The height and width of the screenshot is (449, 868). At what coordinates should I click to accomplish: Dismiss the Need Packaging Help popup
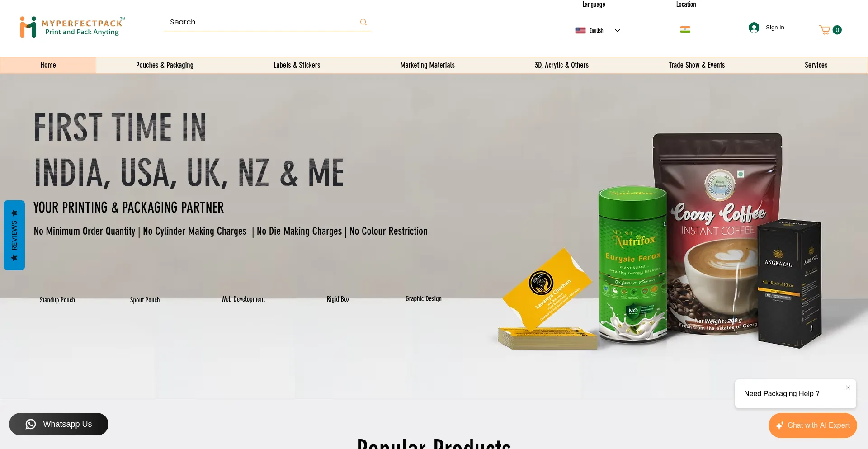[848, 388]
